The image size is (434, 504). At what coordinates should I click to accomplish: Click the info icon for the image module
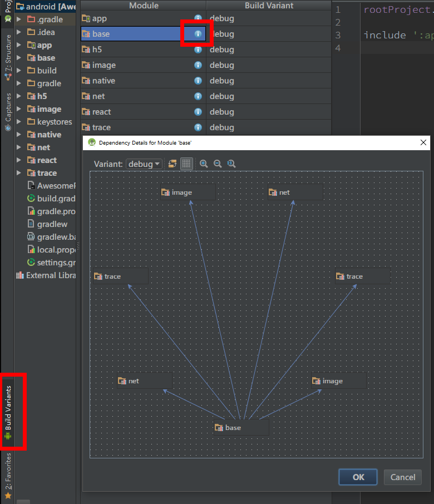pos(198,65)
